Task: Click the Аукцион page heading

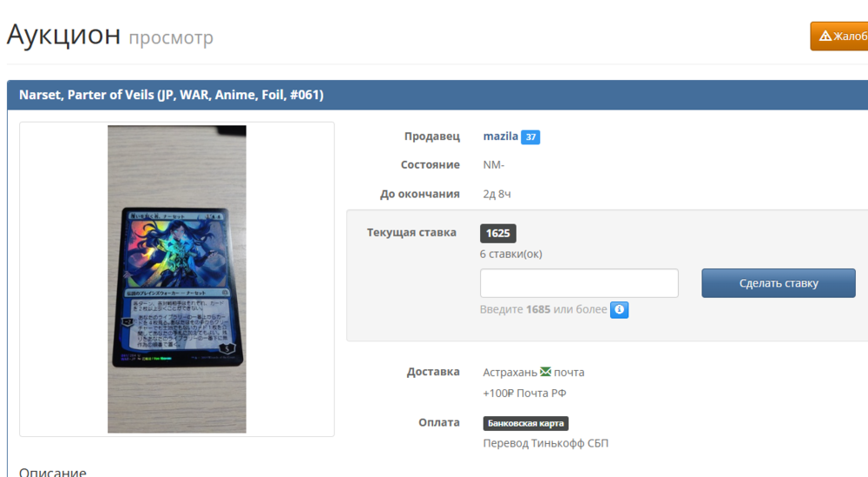Action: coord(63,35)
